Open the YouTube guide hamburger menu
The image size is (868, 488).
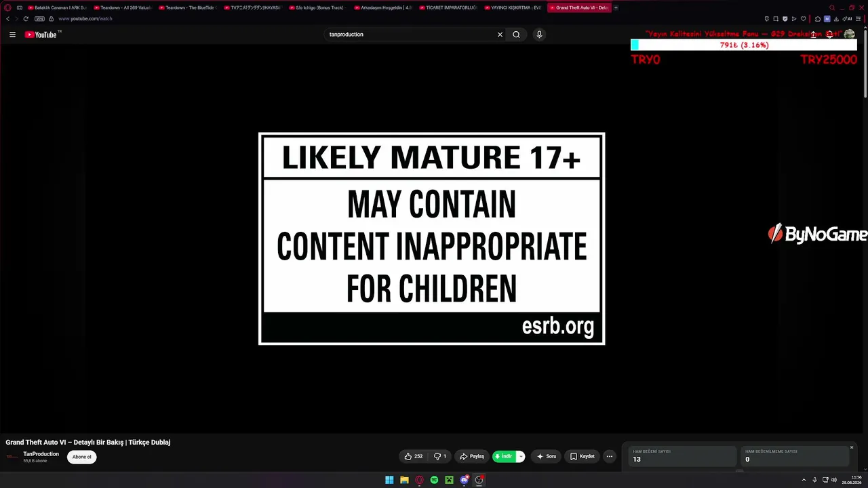(12, 35)
